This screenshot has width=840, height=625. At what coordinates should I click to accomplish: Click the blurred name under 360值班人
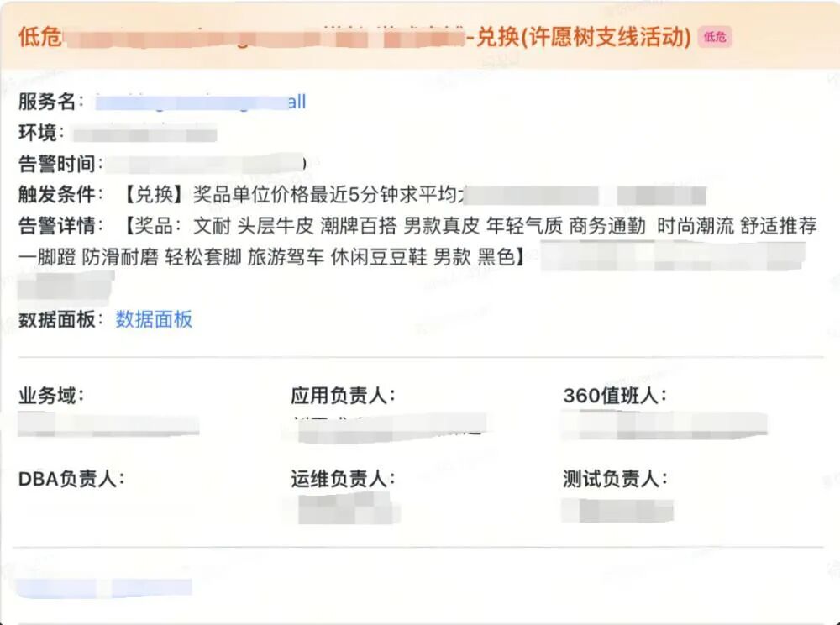click(x=664, y=425)
